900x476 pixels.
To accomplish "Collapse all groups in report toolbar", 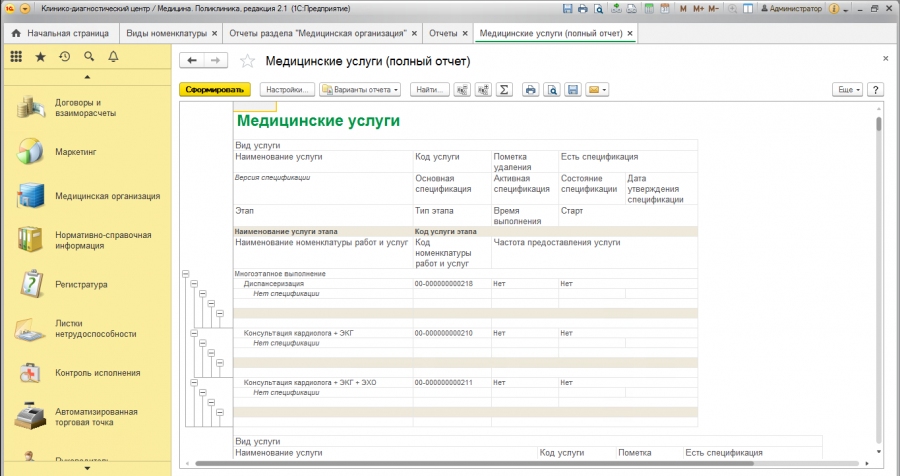I will [462, 90].
